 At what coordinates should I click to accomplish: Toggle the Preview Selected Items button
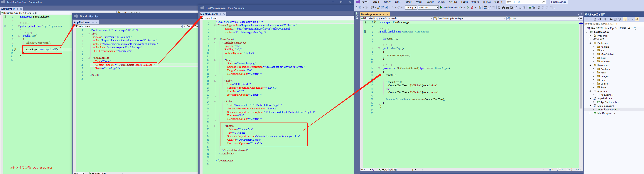coord(637,19)
